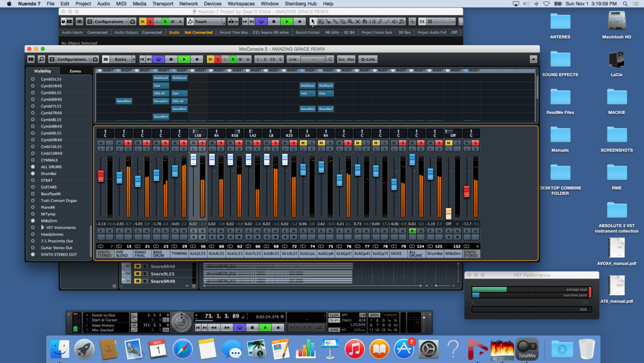
Task: Open the MixConsole search channels magnifier
Action: pos(41,59)
